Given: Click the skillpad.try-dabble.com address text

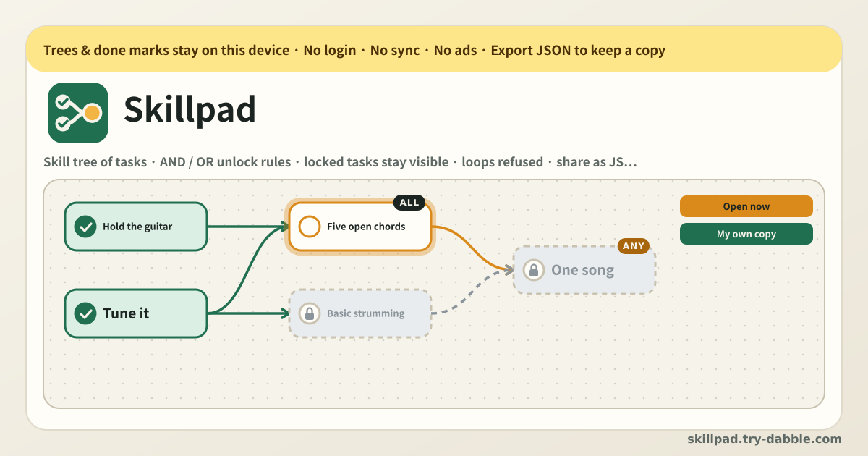Looking at the screenshot, I should (x=764, y=439).
